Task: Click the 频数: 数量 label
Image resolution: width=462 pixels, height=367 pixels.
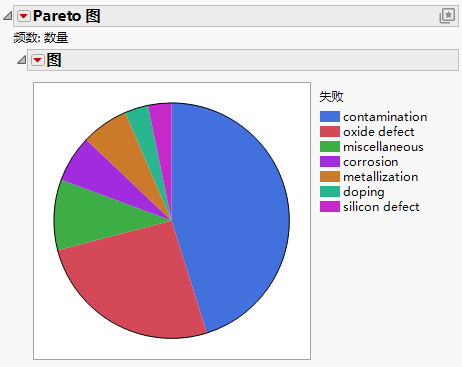Action: [x=41, y=38]
